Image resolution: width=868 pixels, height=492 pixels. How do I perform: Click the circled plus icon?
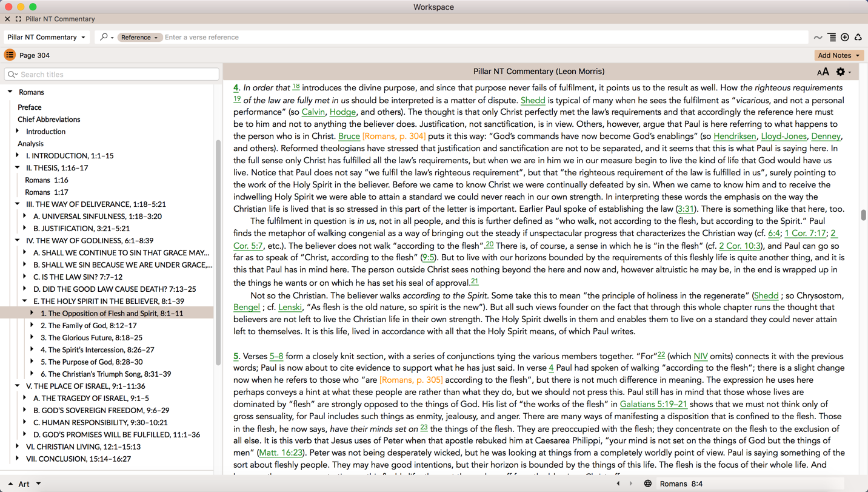tap(845, 38)
